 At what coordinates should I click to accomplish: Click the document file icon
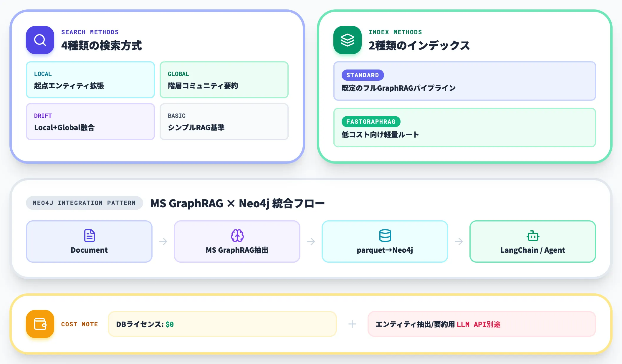(90, 236)
